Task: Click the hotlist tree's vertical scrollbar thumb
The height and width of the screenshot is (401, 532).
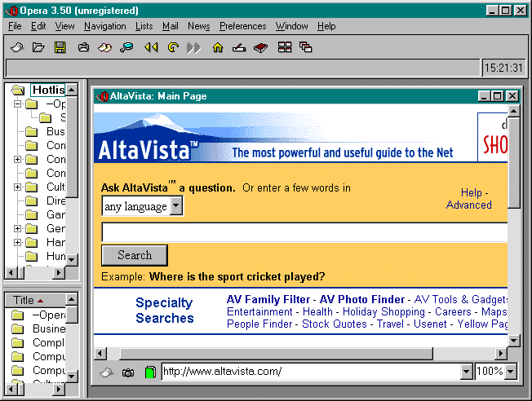Action: click(x=72, y=147)
